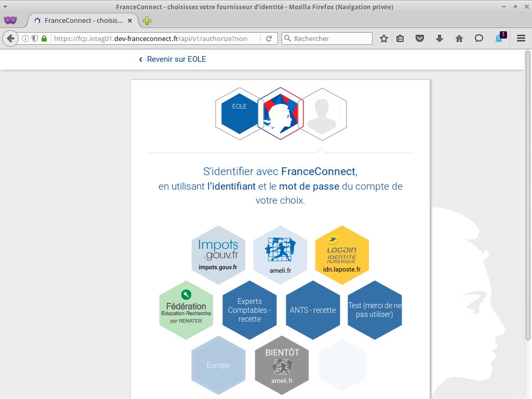Sign in with idn.laposte.fr Identité Numérique
The width and height of the screenshot is (532, 399).
click(x=342, y=255)
